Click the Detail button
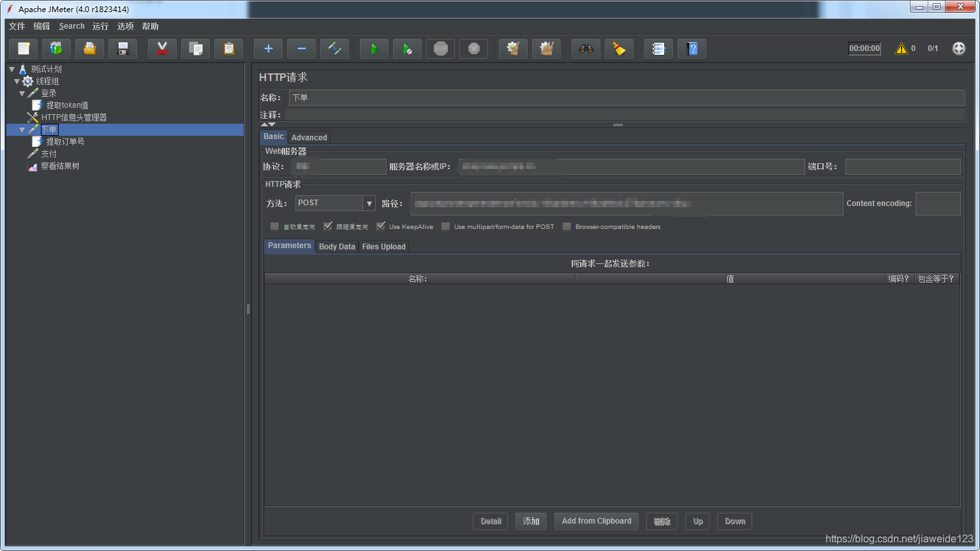 pyautogui.click(x=491, y=521)
